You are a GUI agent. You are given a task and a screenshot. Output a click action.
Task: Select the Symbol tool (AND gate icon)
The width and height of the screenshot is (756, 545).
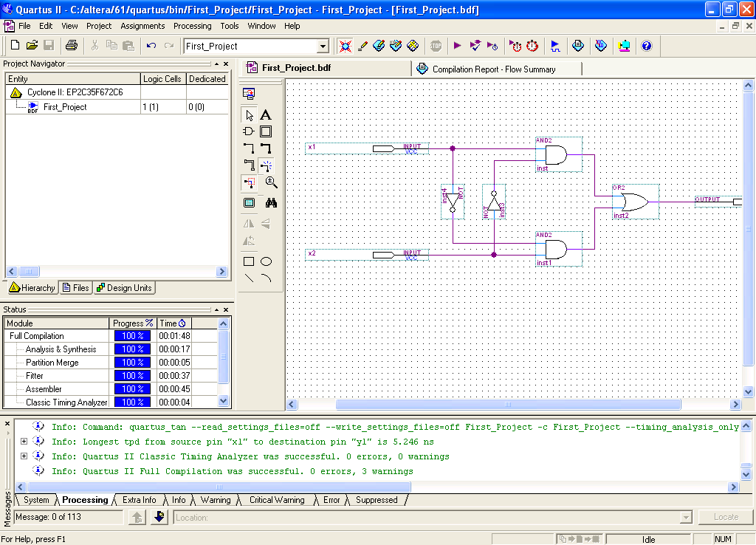click(249, 131)
